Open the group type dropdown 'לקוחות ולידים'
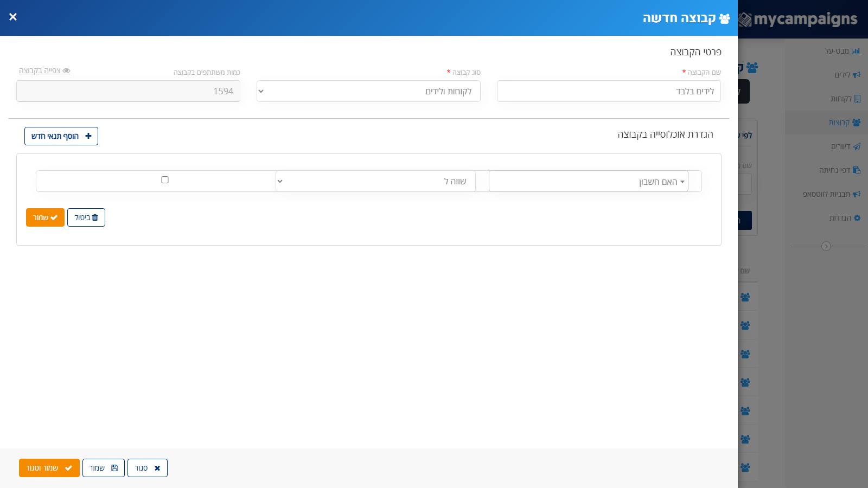 (368, 91)
